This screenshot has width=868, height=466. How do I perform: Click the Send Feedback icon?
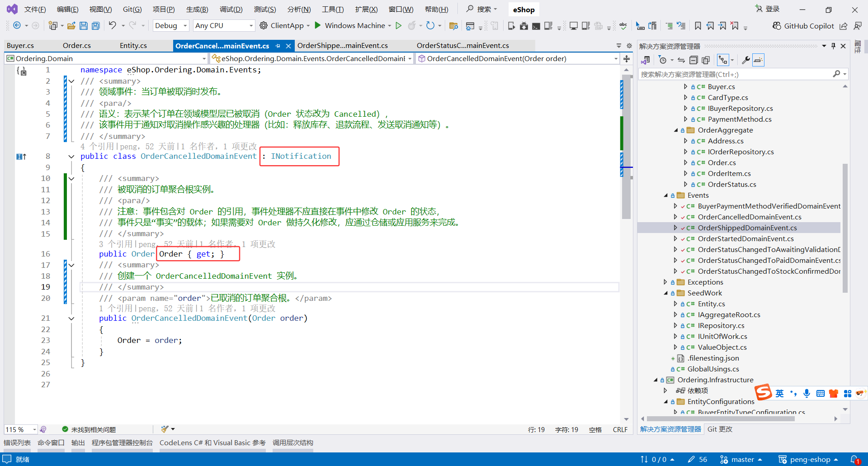(x=857, y=26)
